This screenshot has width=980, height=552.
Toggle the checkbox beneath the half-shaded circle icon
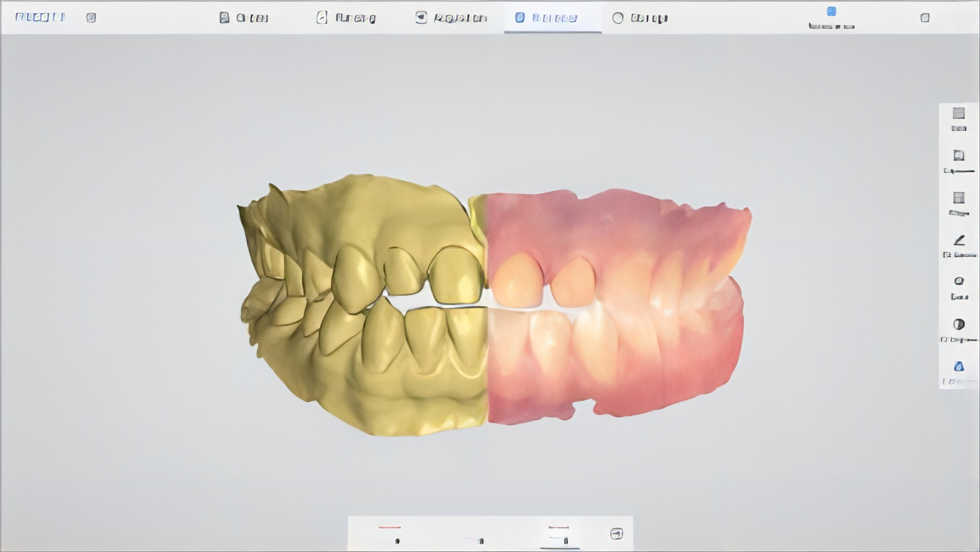tap(944, 340)
